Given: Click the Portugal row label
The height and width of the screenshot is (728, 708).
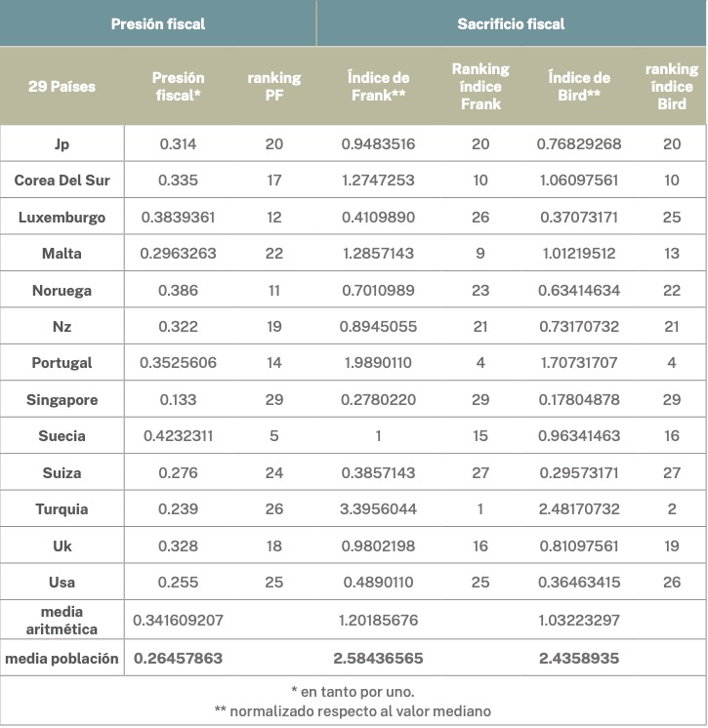Looking at the screenshot, I should [62, 363].
